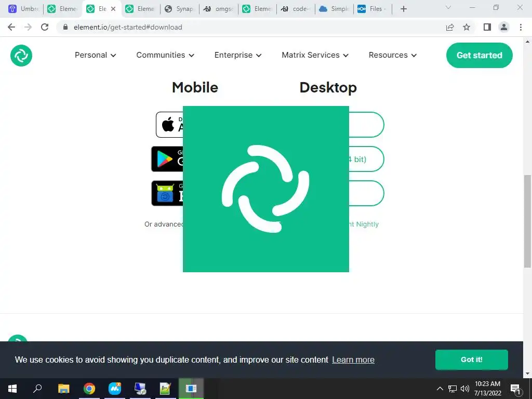The image size is (532, 399).
Task: Open the computer monitor taskbar app
Action: 140,389
